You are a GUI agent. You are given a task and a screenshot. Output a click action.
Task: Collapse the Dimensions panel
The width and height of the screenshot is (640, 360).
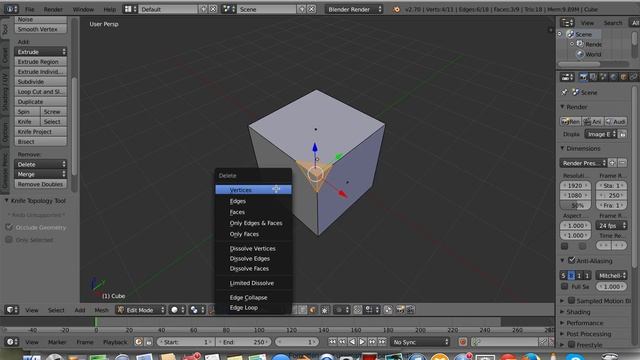[562, 148]
